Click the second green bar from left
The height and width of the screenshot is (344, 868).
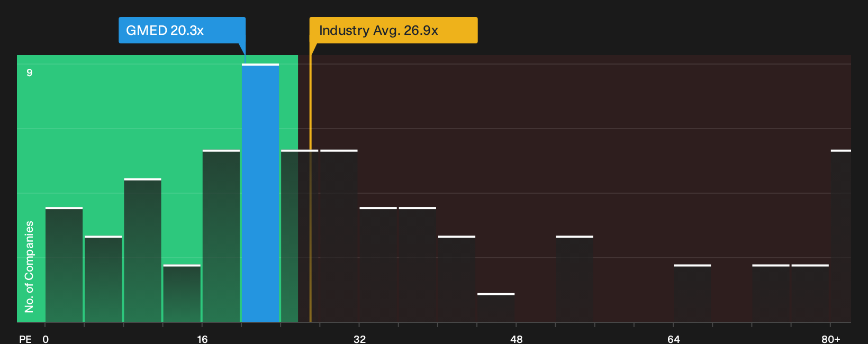click(103, 279)
